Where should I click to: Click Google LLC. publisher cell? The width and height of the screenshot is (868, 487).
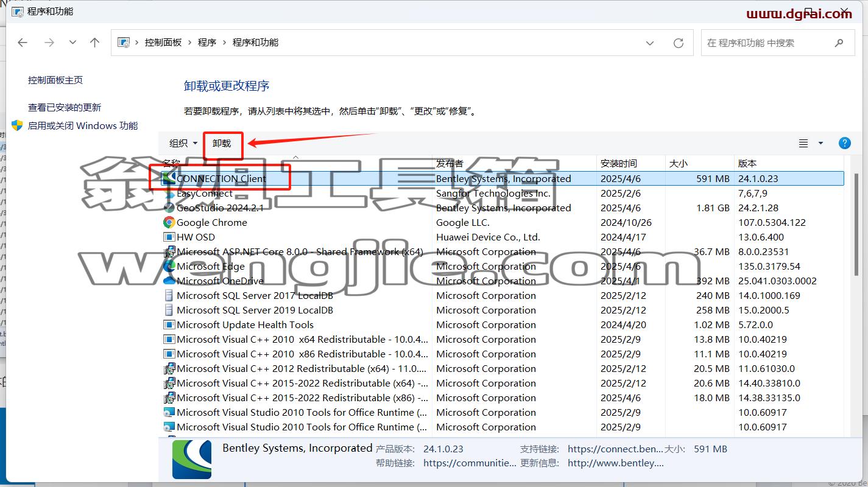(463, 223)
